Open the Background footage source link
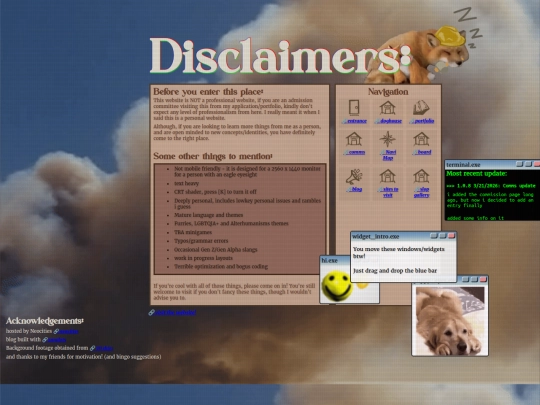 tap(104, 348)
